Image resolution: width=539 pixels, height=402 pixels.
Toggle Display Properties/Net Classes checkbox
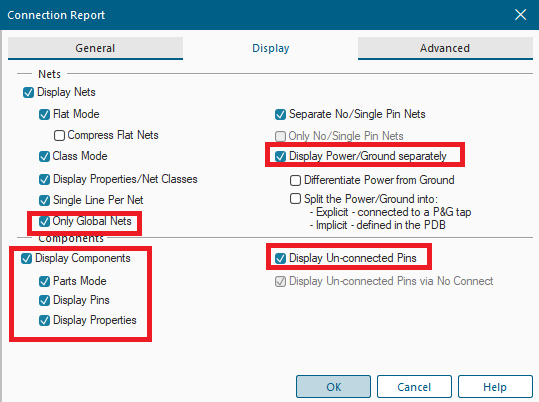44,179
